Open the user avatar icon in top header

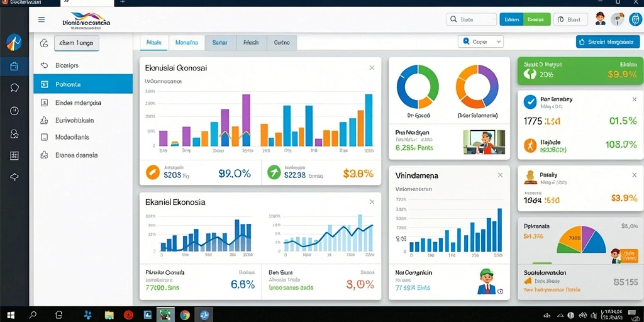coord(600,19)
